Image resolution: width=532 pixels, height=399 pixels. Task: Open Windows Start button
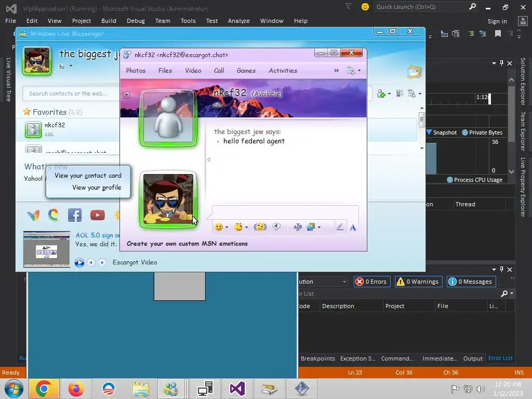click(14, 389)
